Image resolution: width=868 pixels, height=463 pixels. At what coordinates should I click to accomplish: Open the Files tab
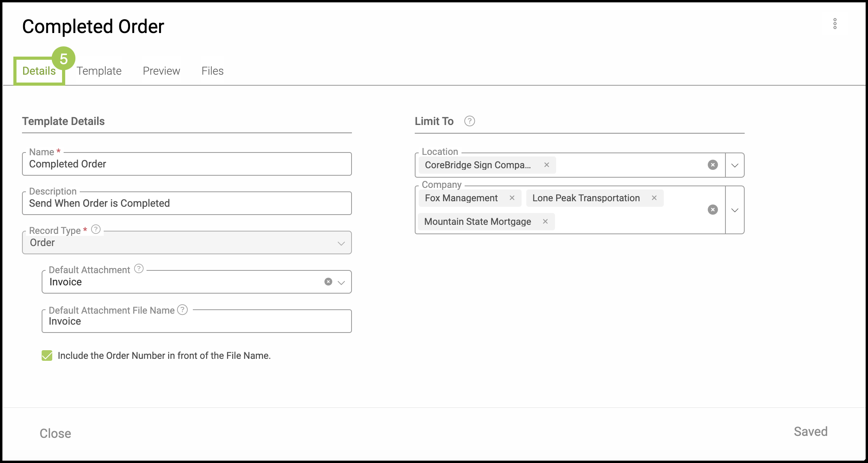tap(212, 71)
